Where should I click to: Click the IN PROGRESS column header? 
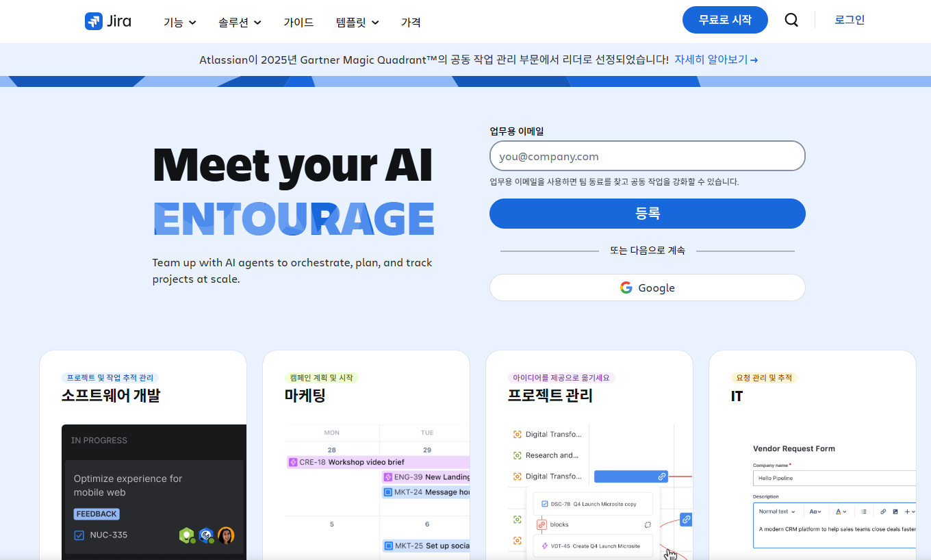click(99, 440)
